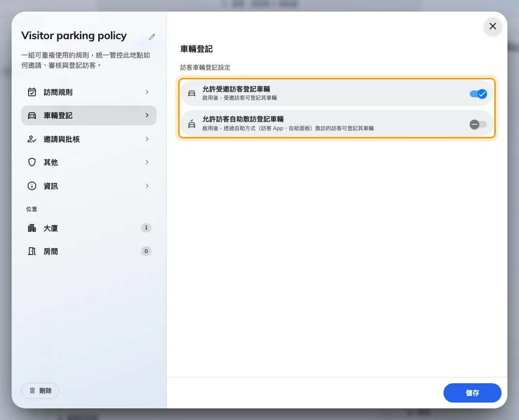Click the Visitor parking policy title
The height and width of the screenshot is (420, 519).
[x=74, y=36]
